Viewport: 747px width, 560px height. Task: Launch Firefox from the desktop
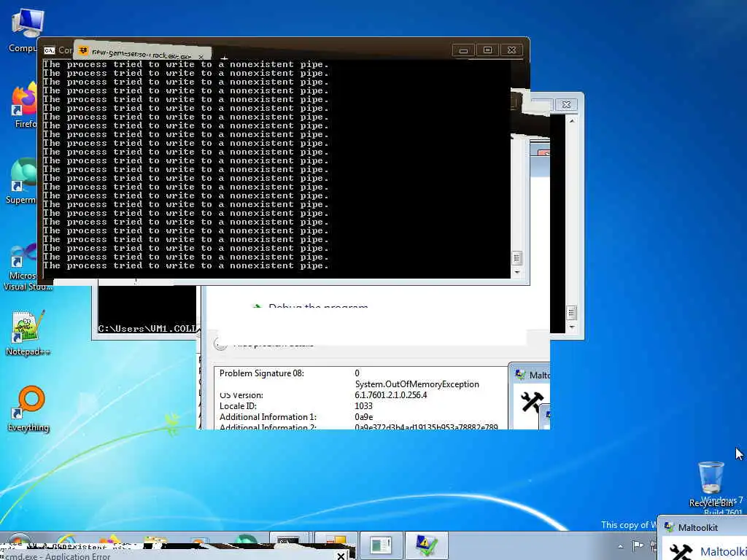25,106
